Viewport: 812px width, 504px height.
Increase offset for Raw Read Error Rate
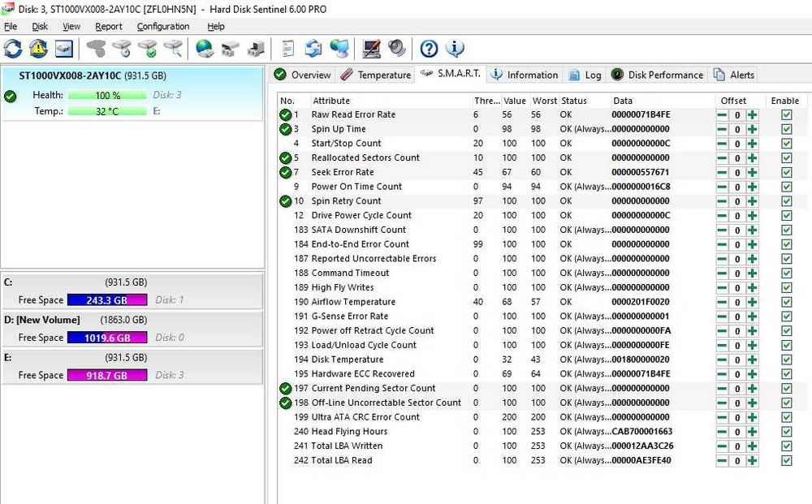pos(753,115)
